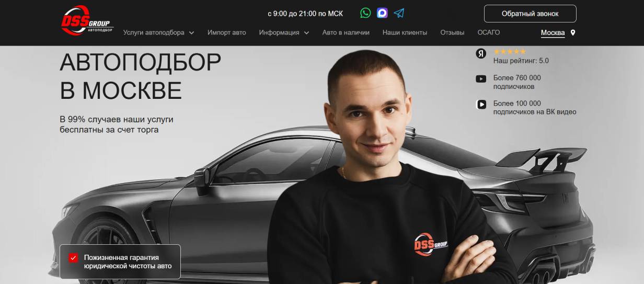Open Авто в наличии section
The image size is (644, 284).
point(346,32)
